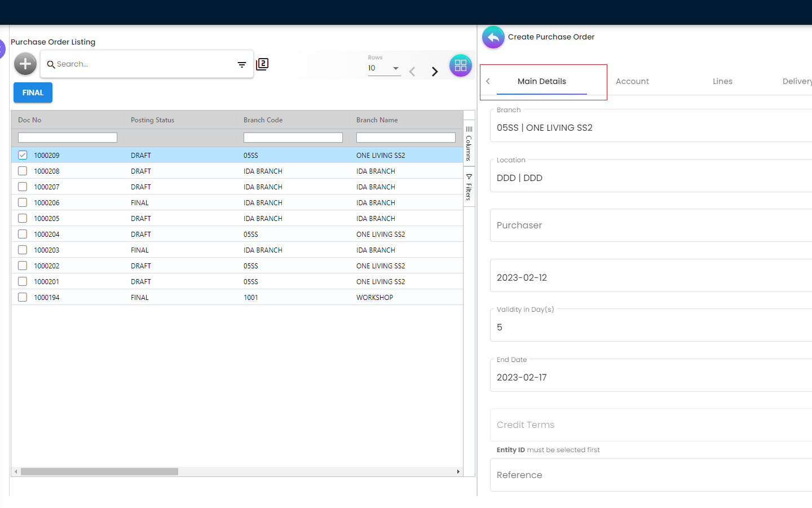Click the add new purchase order plus icon
The image size is (812, 508).
[25, 64]
